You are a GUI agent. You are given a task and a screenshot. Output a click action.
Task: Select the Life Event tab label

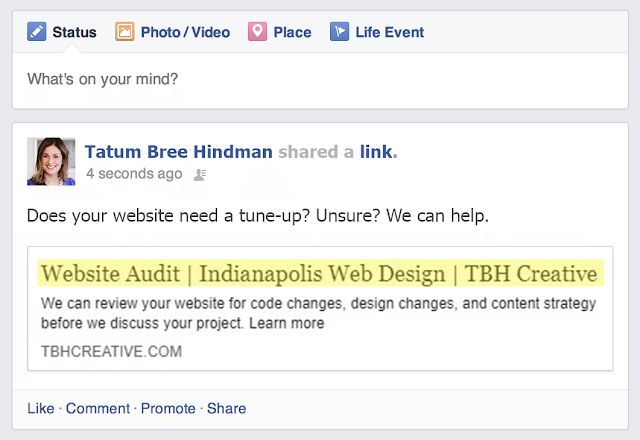pos(389,32)
